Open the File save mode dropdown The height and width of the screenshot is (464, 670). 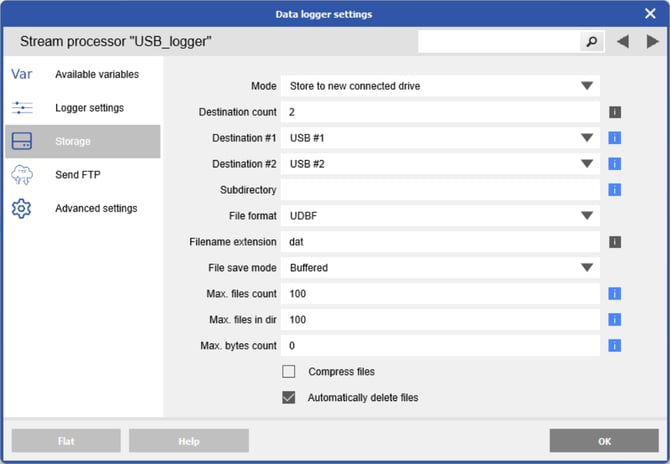click(587, 268)
